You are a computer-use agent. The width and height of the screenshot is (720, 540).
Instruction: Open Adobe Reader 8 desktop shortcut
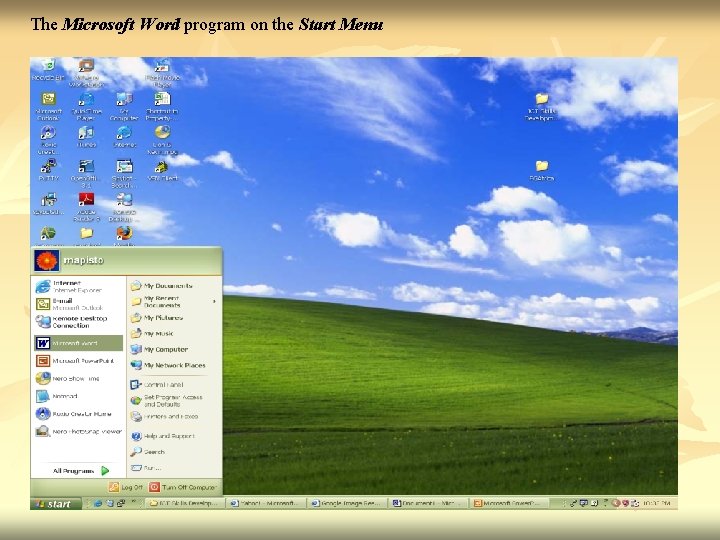86,207
